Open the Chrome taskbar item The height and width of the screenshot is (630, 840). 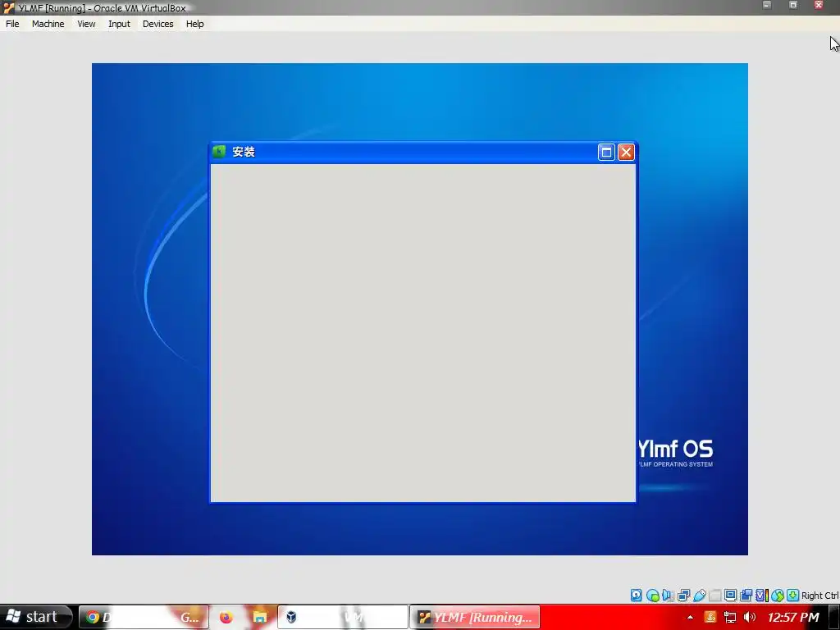pyautogui.click(x=144, y=617)
